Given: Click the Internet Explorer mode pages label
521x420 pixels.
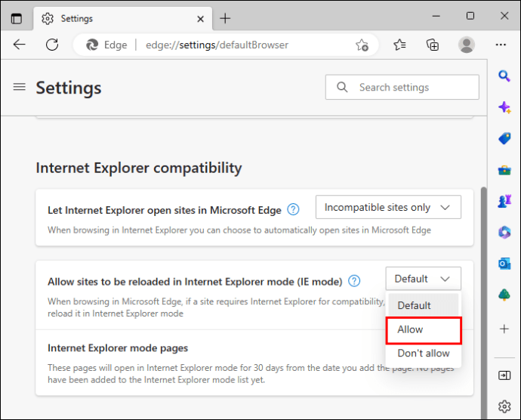Looking at the screenshot, I should [118, 348].
